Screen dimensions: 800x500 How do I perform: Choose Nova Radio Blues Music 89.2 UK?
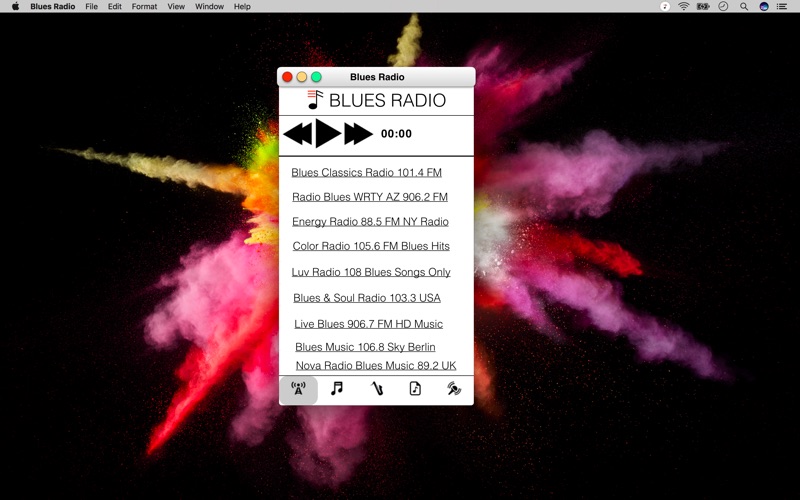[376, 365]
